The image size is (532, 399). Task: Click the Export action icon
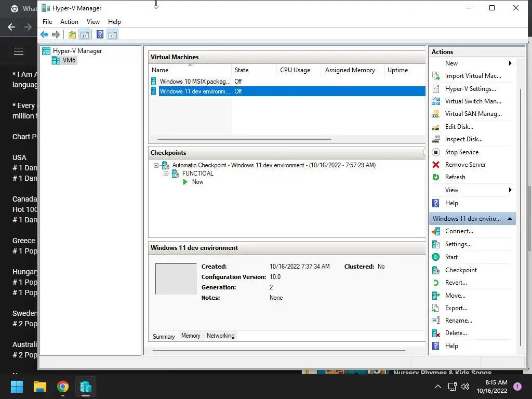435,308
